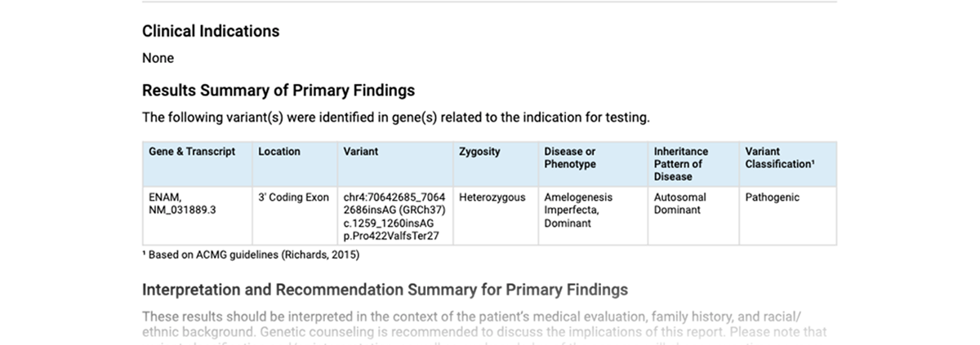Viewport: 980px width, 345px height.
Task: Click the ACMG guidelines footnote text
Action: point(251,254)
